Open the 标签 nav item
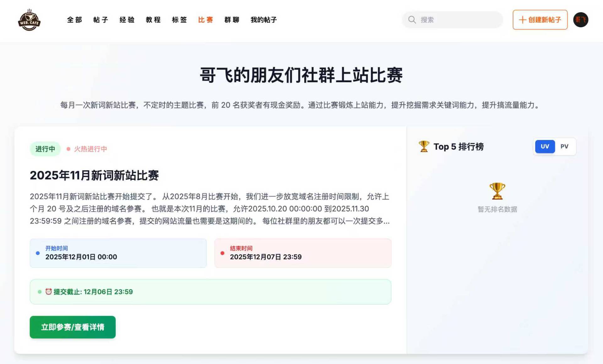The height and width of the screenshot is (364, 603). (x=179, y=20)
